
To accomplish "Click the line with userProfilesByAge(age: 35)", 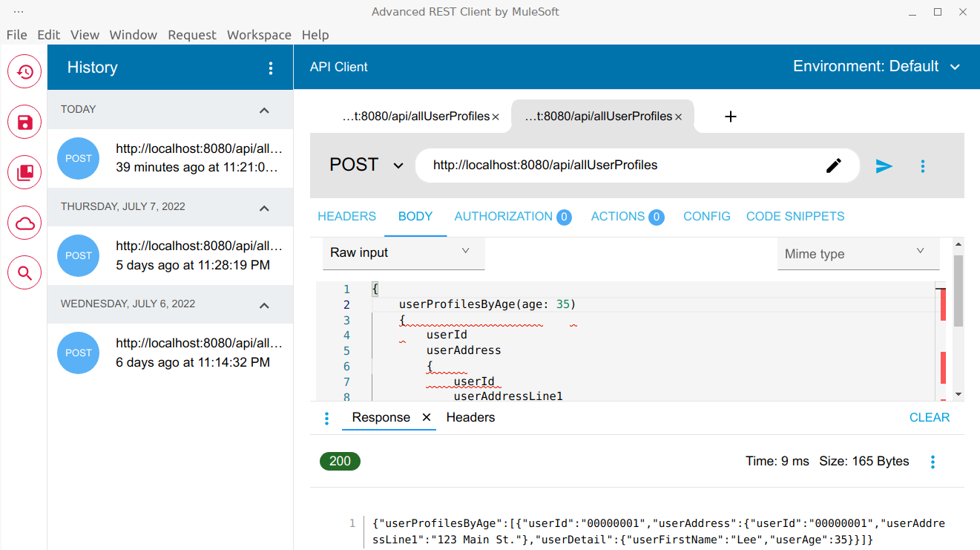I will click(487, 304).
